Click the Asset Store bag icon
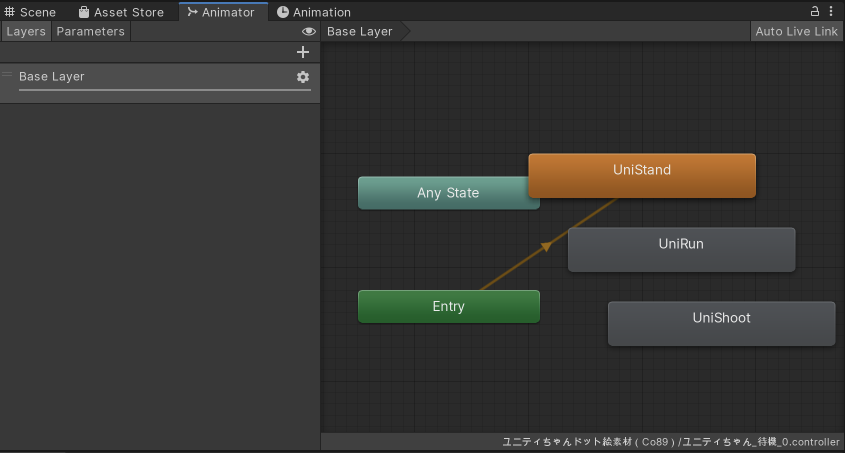This screenshot has height=453, width=845. pos(84,12)
